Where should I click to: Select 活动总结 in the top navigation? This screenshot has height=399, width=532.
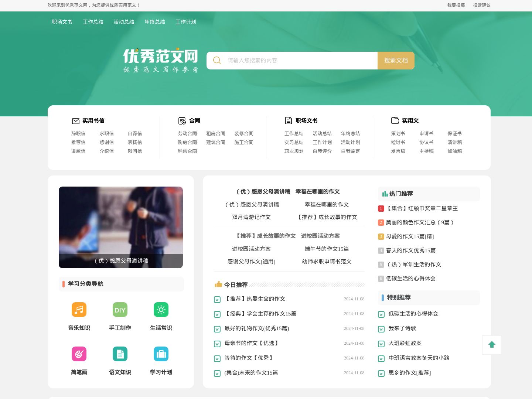pos(124,22)
